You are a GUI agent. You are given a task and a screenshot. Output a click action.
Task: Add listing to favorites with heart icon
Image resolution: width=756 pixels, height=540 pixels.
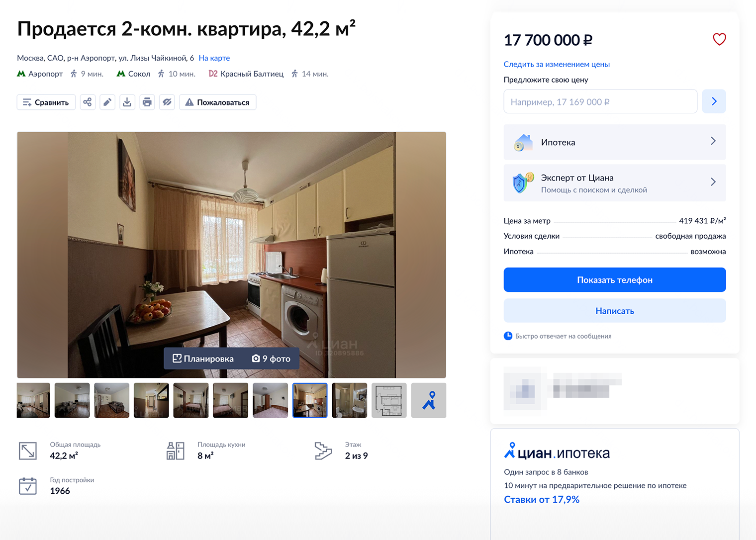click(x=719, y=39)
